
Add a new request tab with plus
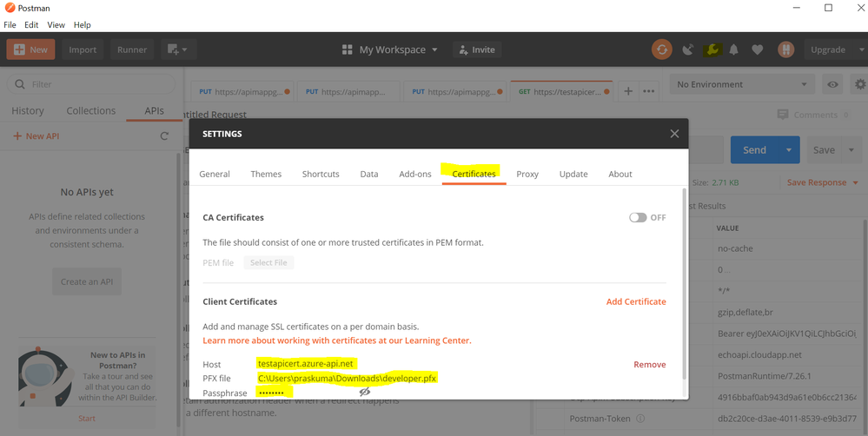coord(628,91)
